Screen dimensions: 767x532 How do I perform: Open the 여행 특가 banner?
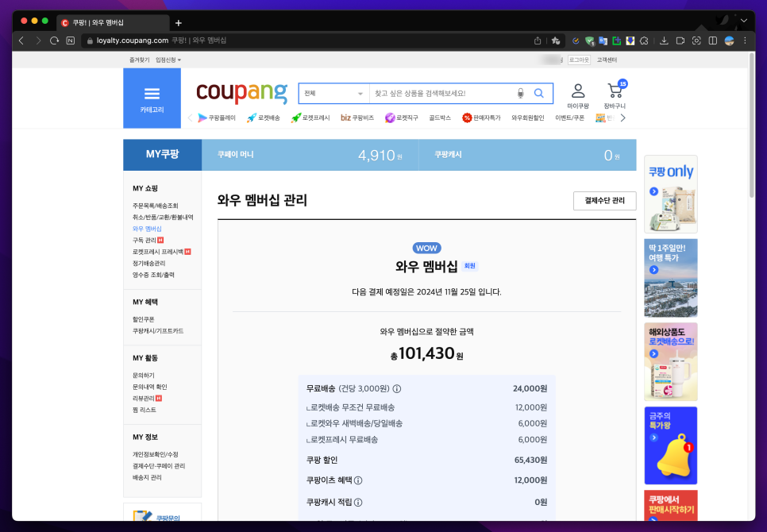click(671, 278)
